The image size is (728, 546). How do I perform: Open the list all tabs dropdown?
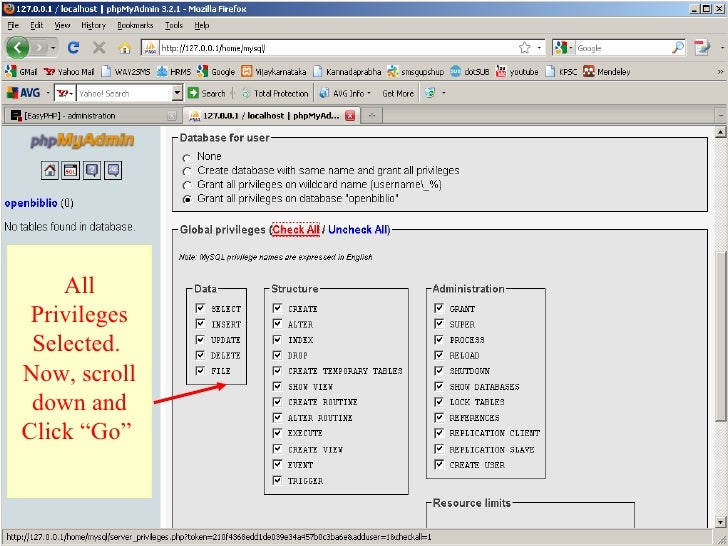(x=721, y=115)
